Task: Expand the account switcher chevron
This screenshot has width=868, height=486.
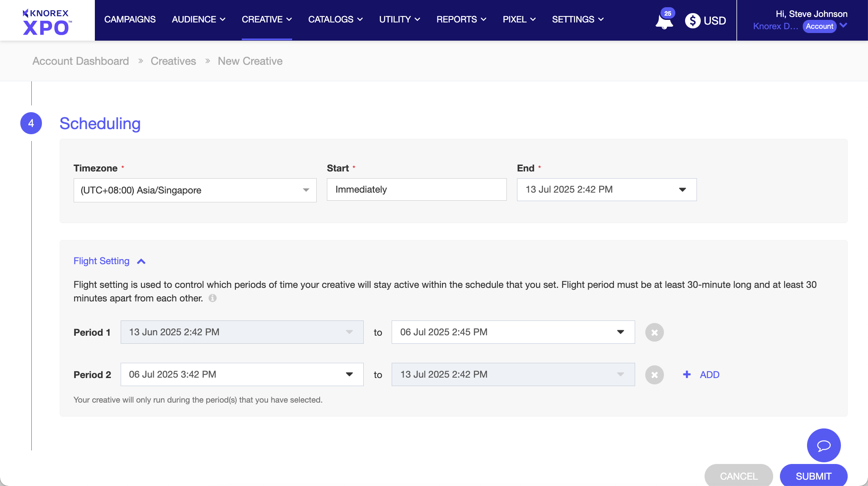Action: pos(843,25)
